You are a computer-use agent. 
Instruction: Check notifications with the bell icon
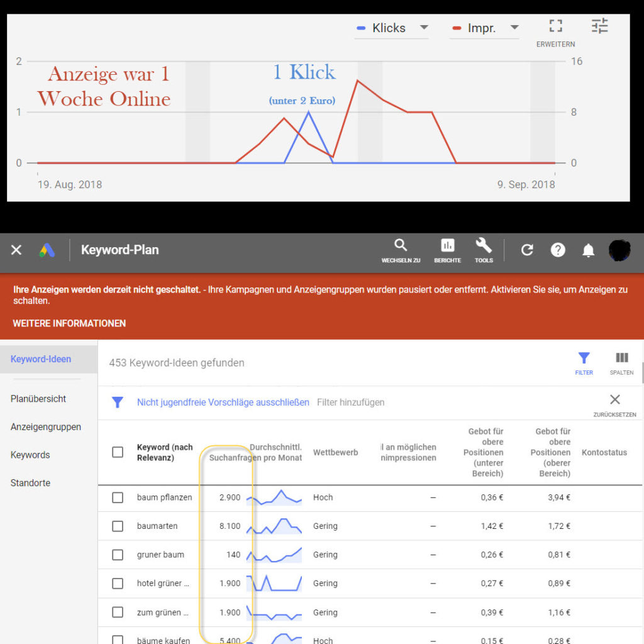[588, 250]
